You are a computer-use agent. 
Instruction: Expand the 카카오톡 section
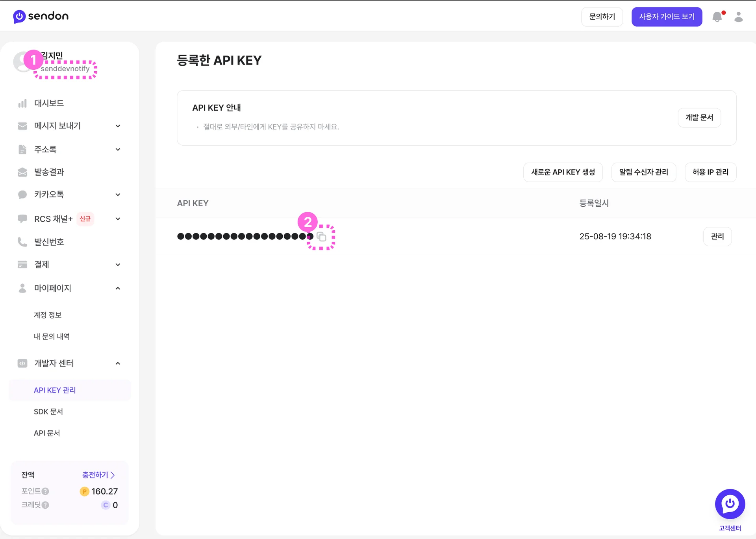point(49,194)
